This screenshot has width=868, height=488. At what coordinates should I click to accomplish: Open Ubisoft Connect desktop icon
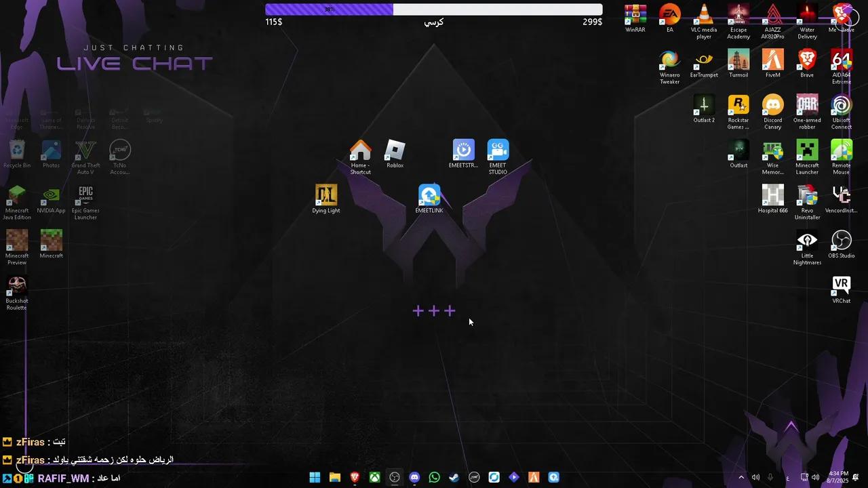point(842,112)
